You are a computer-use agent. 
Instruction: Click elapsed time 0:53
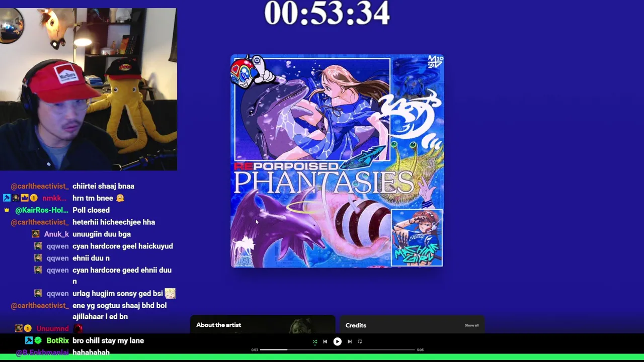coord(255,350)
